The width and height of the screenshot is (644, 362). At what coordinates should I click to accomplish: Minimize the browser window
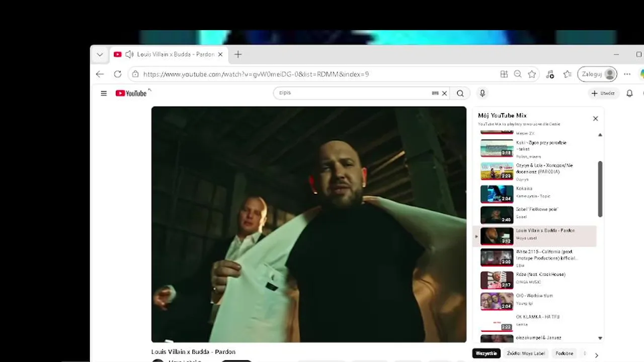tap(616, 54)
